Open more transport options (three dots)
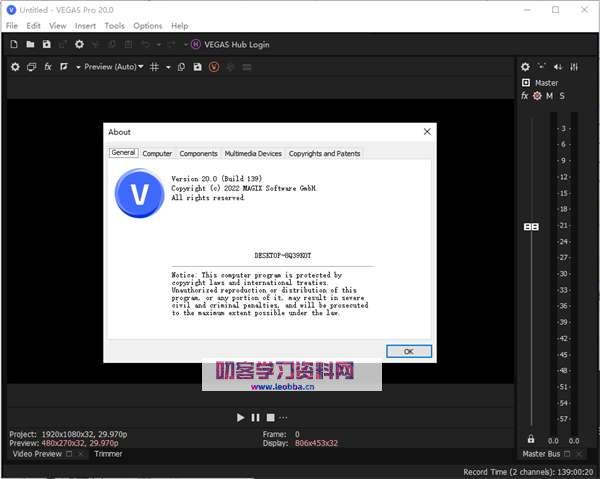The image size is (600, 479). (x=283, y=418)
